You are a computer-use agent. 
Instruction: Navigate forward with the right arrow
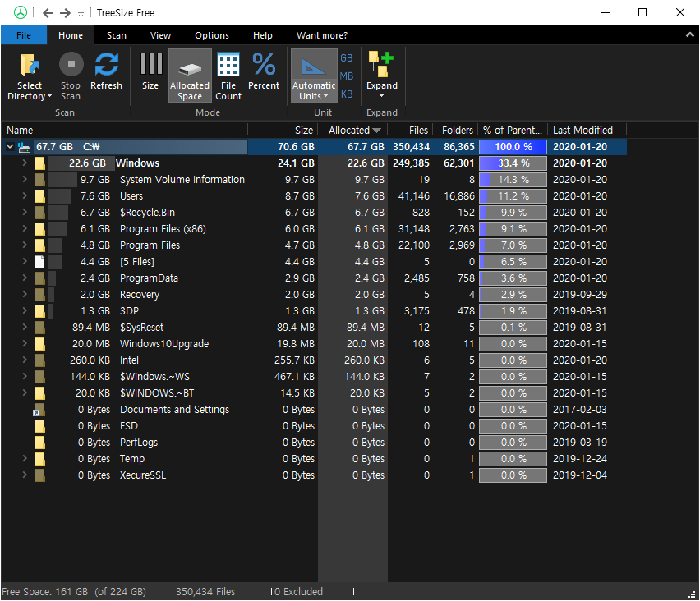[x=65, y=13]
